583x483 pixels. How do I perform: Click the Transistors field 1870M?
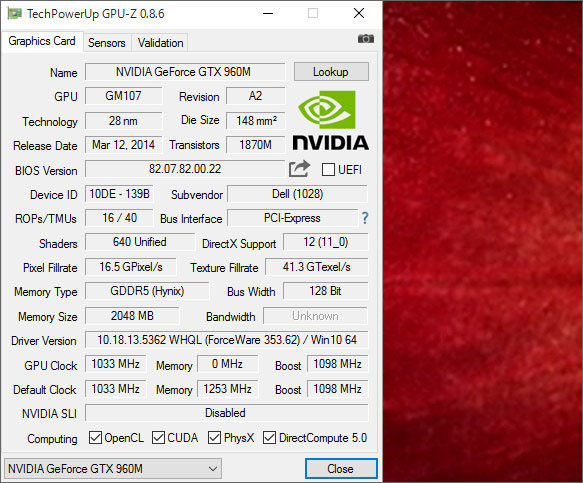click(255, 145)
